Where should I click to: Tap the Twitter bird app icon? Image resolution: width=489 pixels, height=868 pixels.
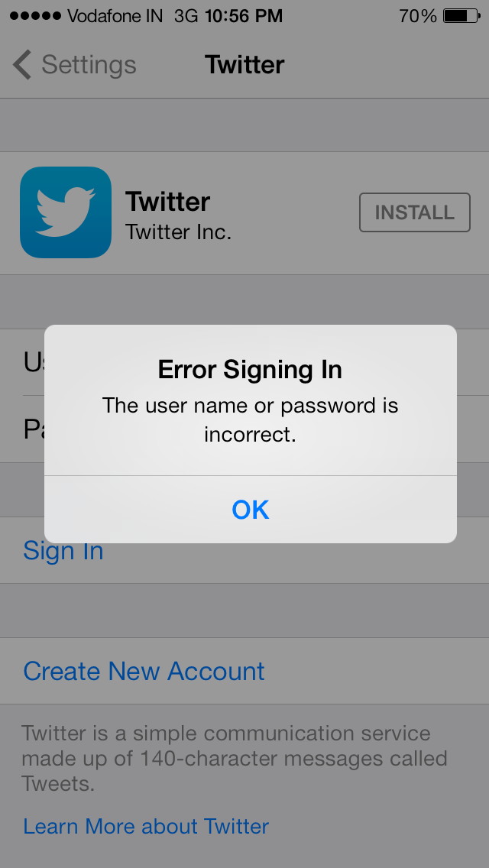coord(66,212)
